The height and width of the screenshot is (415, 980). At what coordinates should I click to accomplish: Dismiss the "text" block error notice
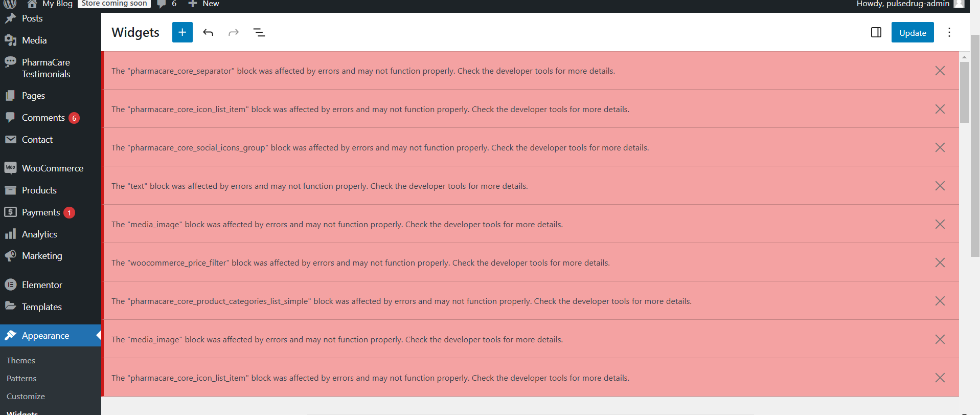940,186
